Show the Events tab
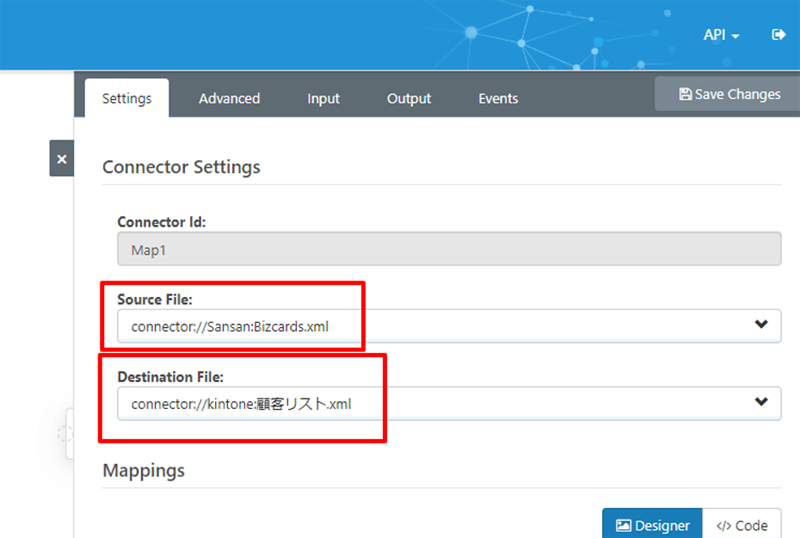 pos(498,99)
